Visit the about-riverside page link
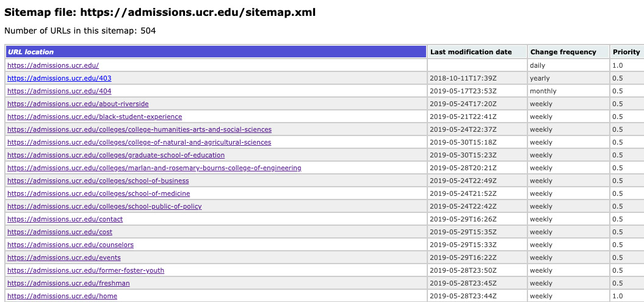This screenshot has height=302, width=644. (x=78, y=104)
